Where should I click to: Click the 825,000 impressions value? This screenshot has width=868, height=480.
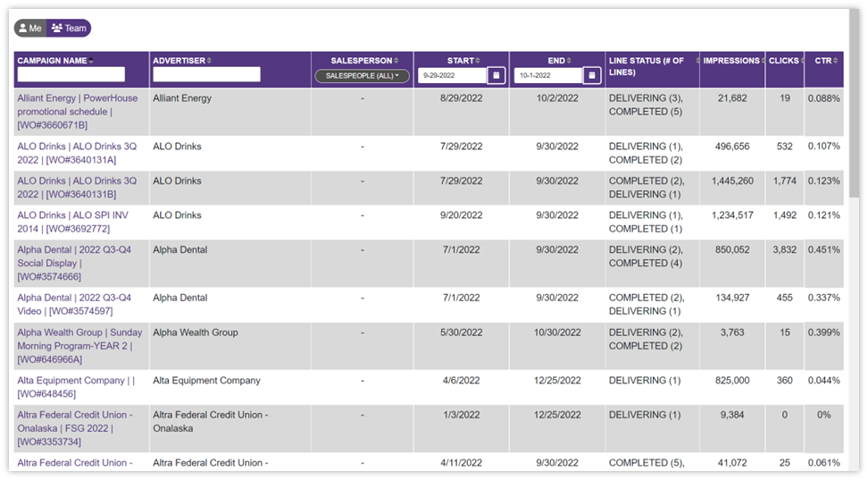click(x=732, y=381)
